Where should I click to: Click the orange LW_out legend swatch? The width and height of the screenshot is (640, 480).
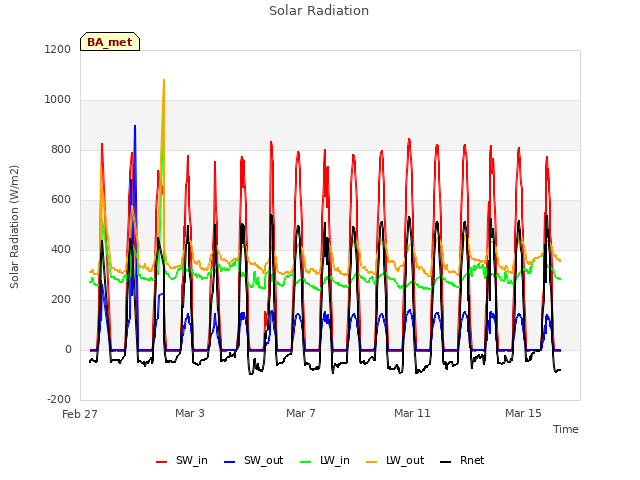point(372,462)
